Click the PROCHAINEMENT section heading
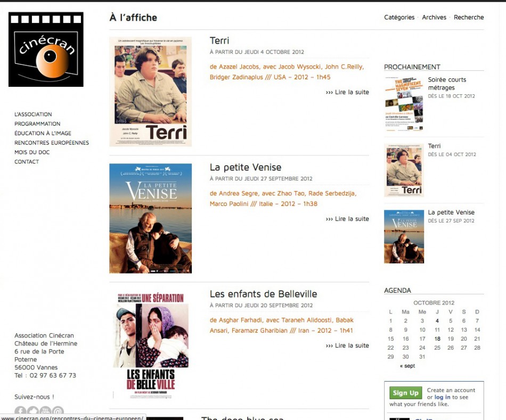 (412, 67)
